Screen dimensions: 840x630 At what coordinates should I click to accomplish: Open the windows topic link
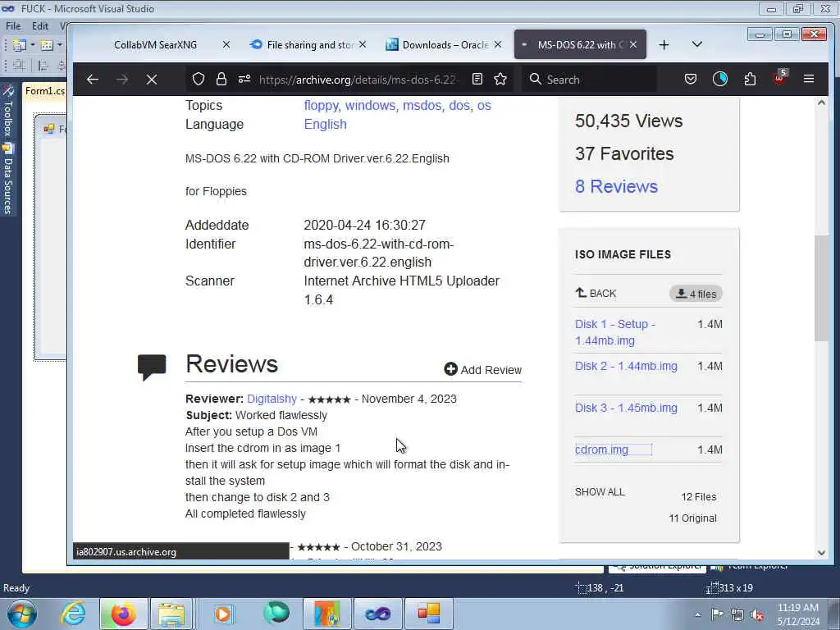tap(370, 106)
